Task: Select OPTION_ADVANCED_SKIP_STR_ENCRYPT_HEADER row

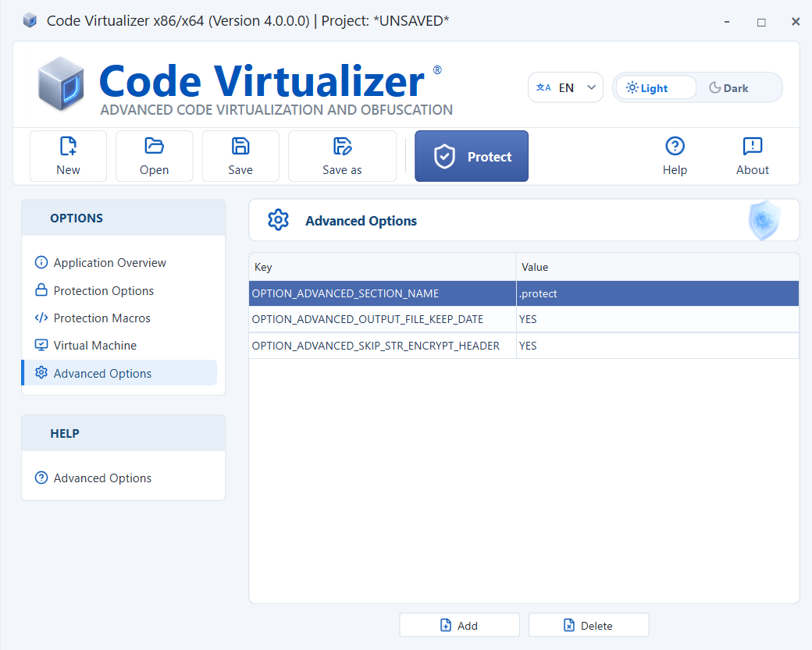Action: pyautogui.click(x=524, y=346)
